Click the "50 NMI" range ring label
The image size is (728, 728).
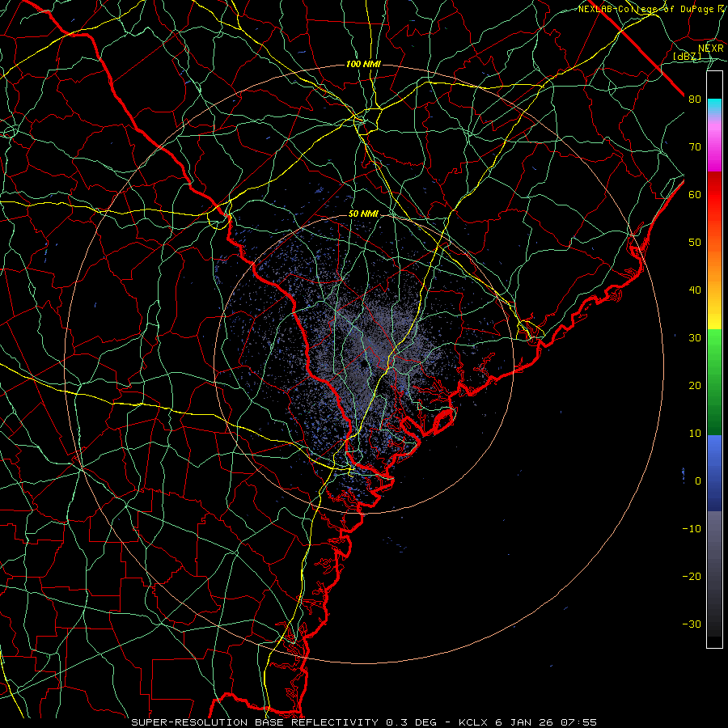pyautogui.click(x=363, y=214)
